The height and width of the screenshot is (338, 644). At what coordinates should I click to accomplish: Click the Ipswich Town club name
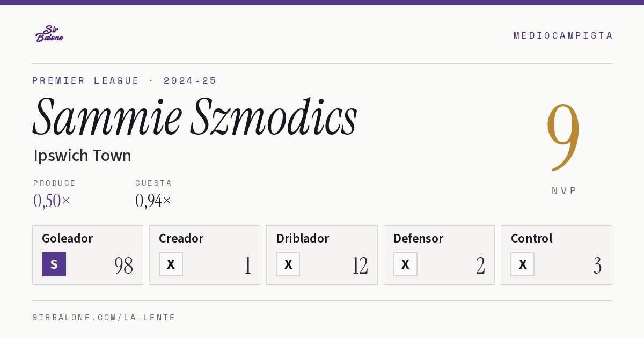click(x=82, y=156)
